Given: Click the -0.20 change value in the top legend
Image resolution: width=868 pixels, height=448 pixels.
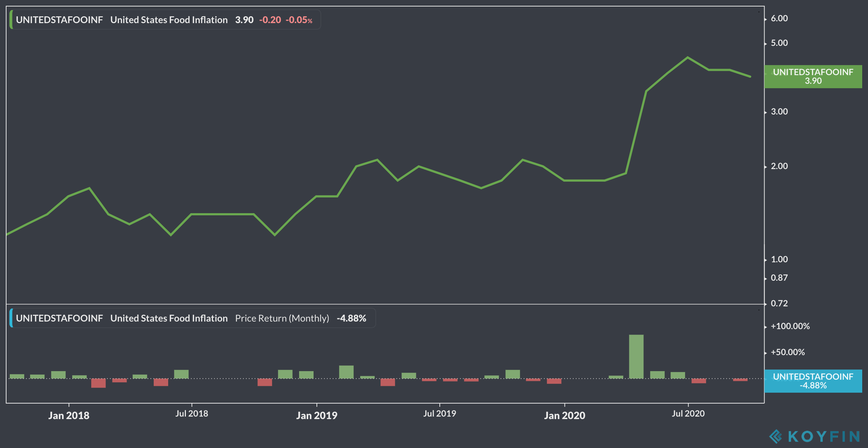Looking at the screenshot, I should point(270,20).
